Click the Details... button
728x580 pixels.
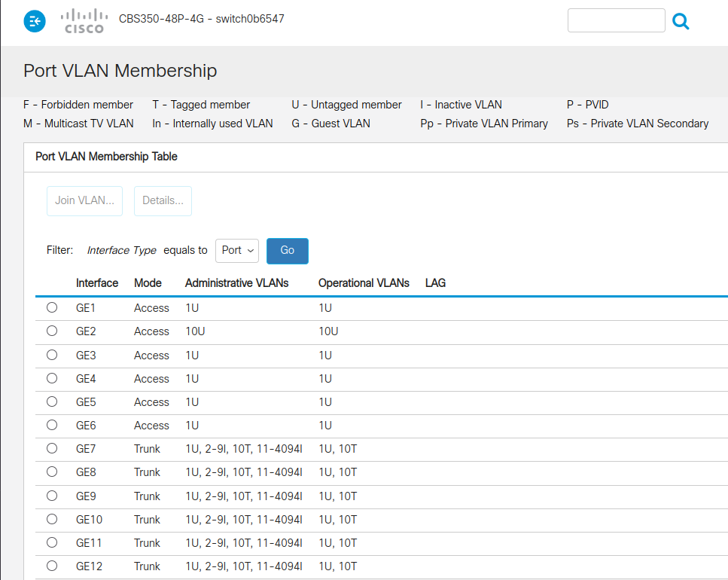(x=163, y=201)
